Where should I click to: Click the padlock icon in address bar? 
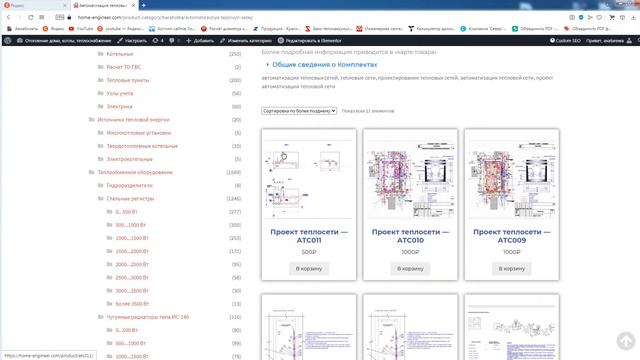click(x=69, y=18)
